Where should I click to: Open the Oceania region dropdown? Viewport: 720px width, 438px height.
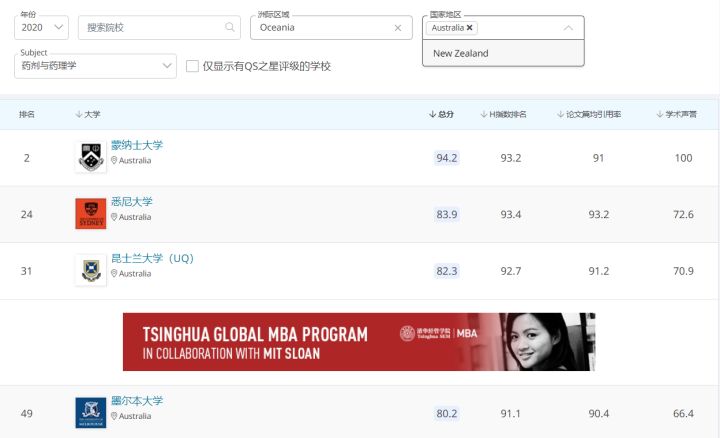[x=331, y=28]
